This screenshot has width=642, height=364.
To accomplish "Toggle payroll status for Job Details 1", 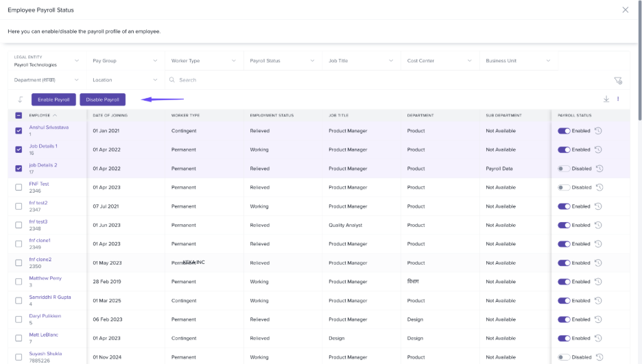I will [564, 149].
